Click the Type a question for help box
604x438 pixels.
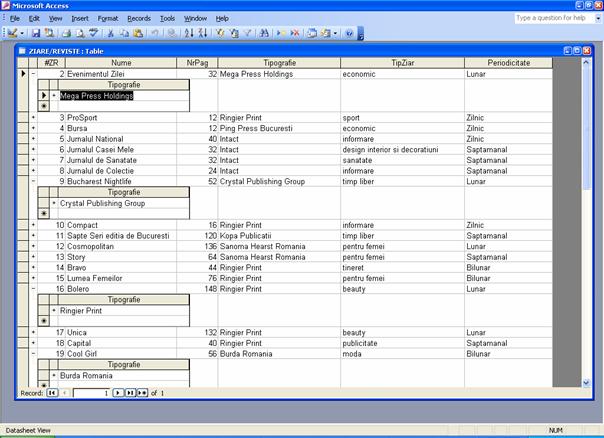552,18
